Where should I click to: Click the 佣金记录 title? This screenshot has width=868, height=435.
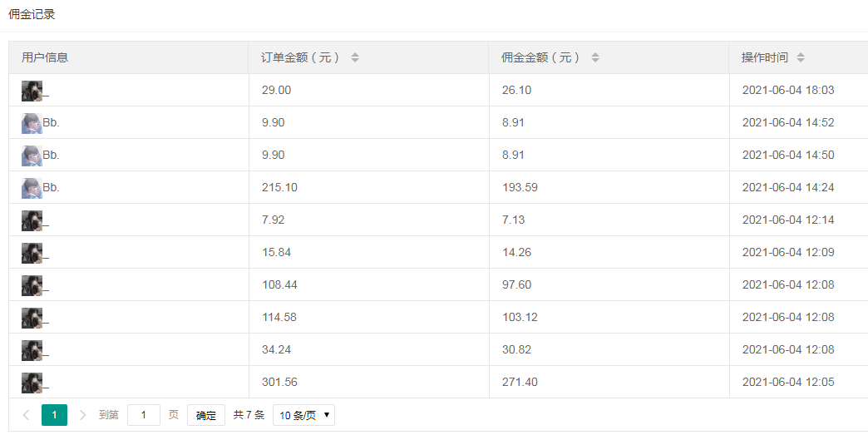tap(32, 14)
